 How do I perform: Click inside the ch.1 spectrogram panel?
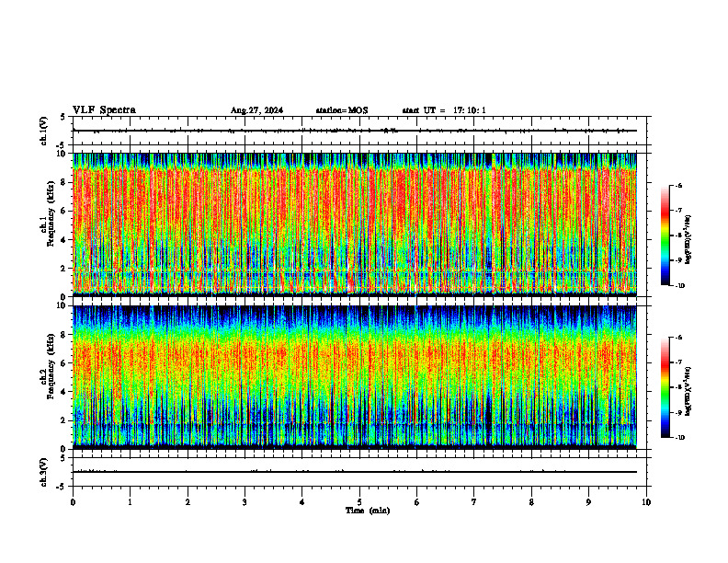coord(355,224)
